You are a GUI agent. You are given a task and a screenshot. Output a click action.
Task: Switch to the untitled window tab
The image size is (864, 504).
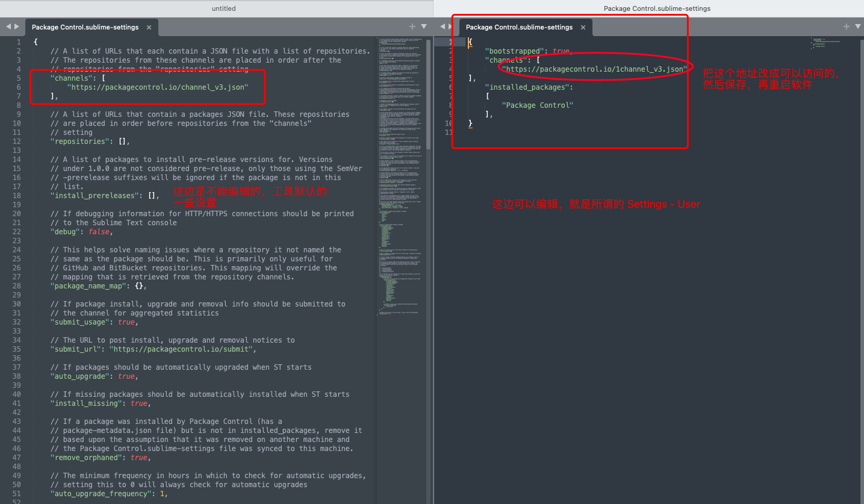224,8
